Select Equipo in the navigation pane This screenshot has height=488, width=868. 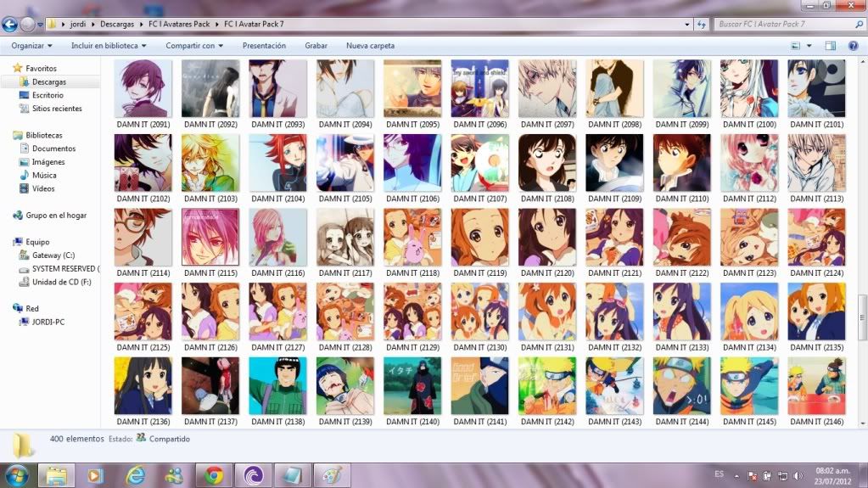coord(37,242)
